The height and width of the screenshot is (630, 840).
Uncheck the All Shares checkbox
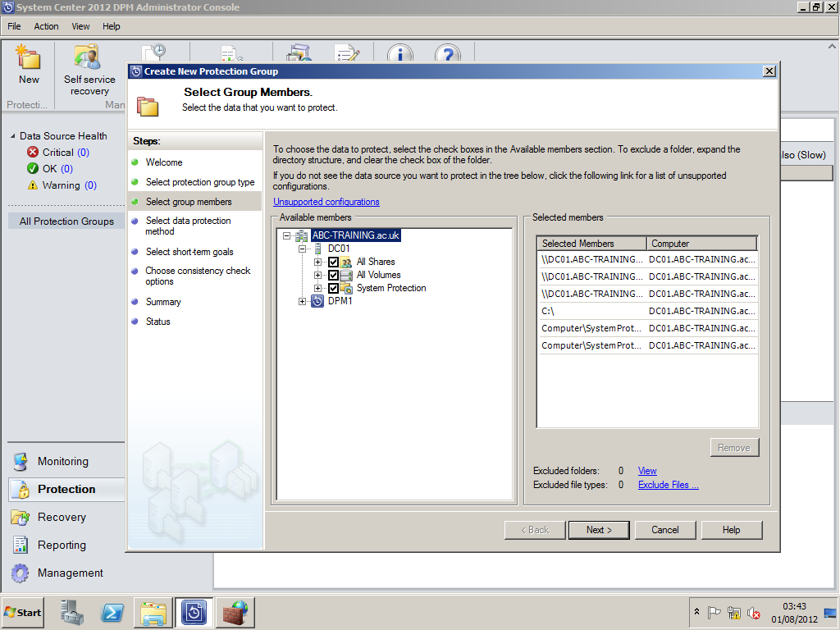point(333,262)
